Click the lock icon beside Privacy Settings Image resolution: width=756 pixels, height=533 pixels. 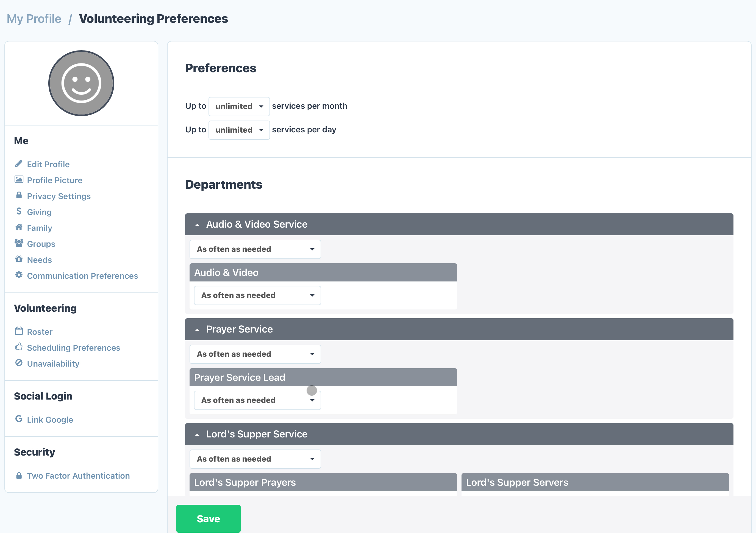point(19,195)
